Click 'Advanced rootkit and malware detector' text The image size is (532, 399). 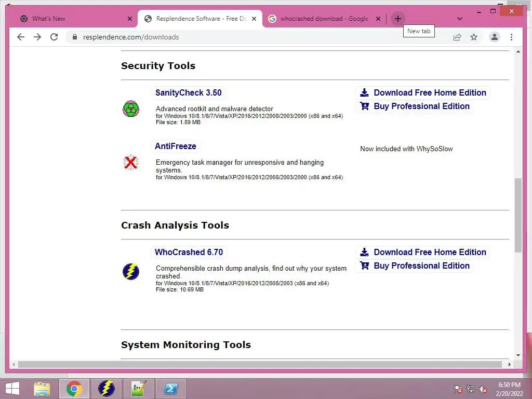tap(215, 109)
